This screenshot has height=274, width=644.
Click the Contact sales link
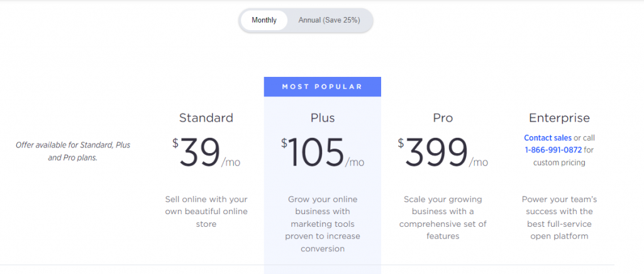click(x=547, y=137)
